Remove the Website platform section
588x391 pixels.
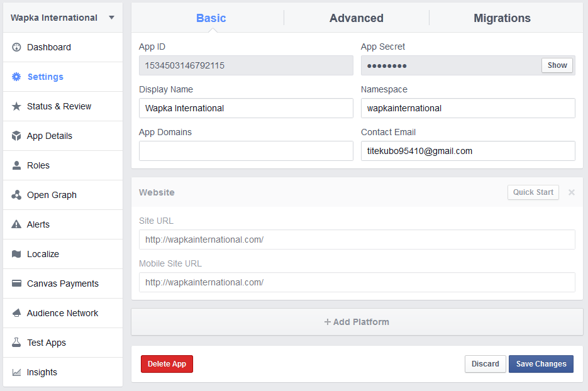coord(571,192)
